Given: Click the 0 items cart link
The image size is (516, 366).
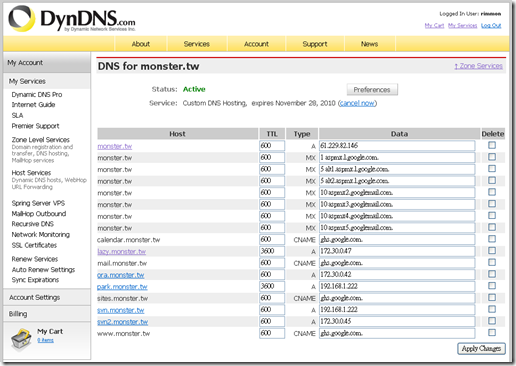Looking at the screenshot, I should [45, 340].
